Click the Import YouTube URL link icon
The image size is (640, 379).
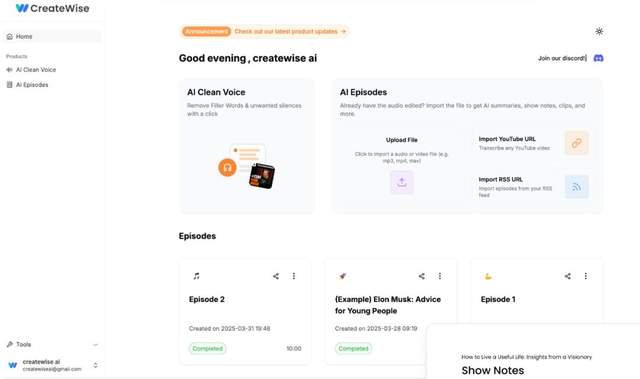click(x=576, y=143)
